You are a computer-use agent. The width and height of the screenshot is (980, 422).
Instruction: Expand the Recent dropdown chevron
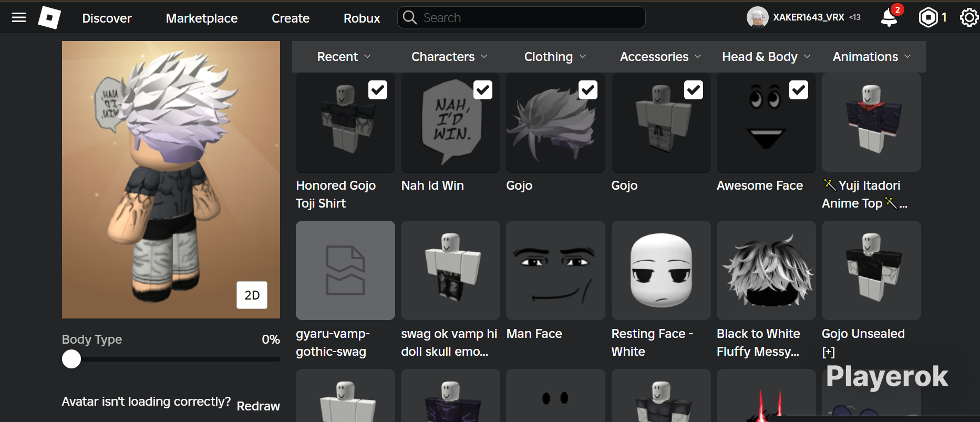[x=367, y=56]
